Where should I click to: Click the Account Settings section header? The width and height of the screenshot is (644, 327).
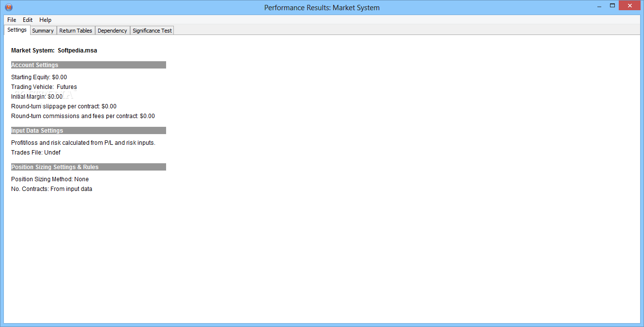pos(88,65)
